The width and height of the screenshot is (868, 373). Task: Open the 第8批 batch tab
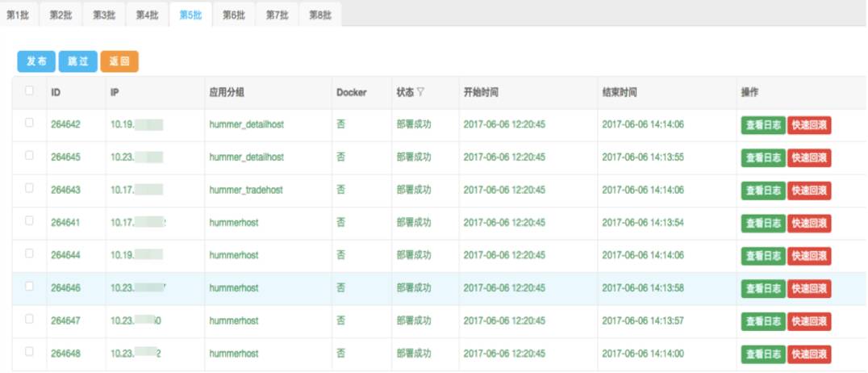pos(320,15)
